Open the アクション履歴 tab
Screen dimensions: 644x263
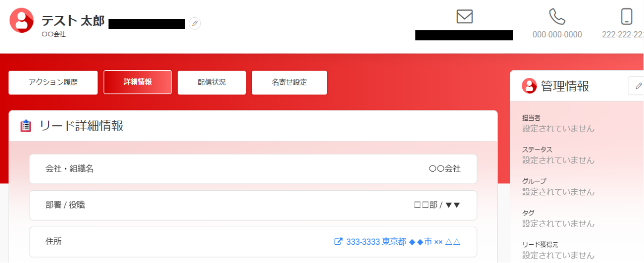(x=53, y=82)
